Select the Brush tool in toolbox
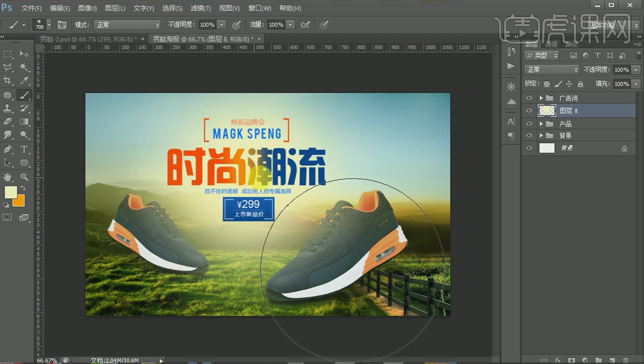This screenshot has height=364, width=644. (x=24, y=95)
